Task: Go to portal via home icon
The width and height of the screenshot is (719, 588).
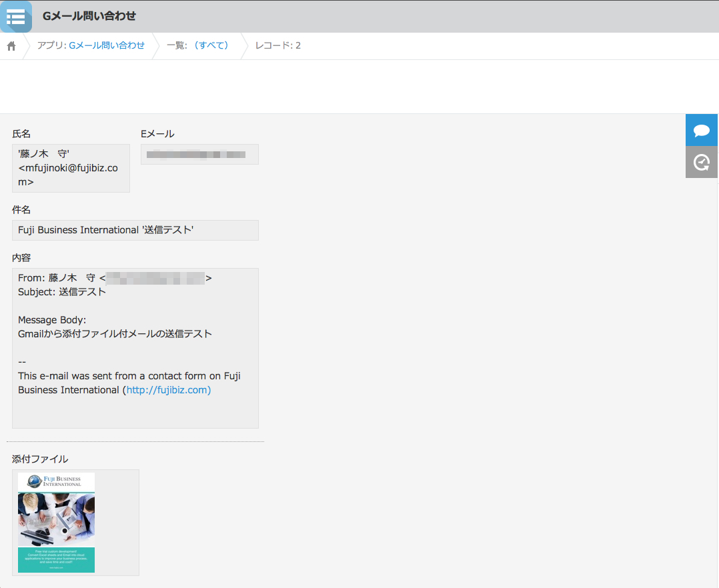Action: [x=11, y=46]
